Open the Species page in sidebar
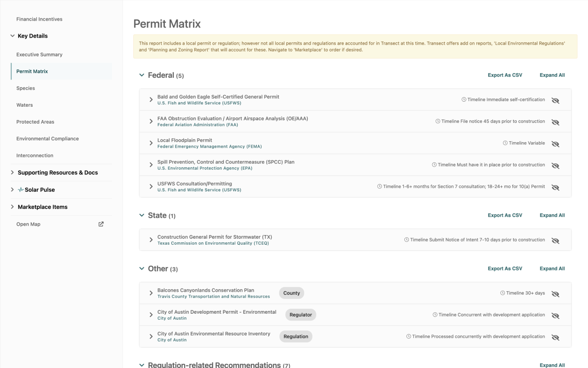Viewport: 588px width, 368px height. pyautogui.click(x=26, y=88)
